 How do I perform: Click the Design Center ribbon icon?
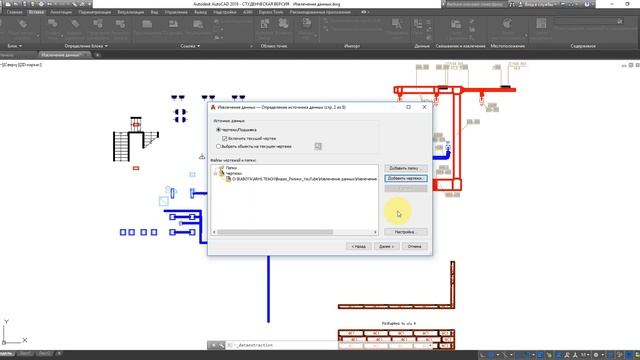click(541, 24)
